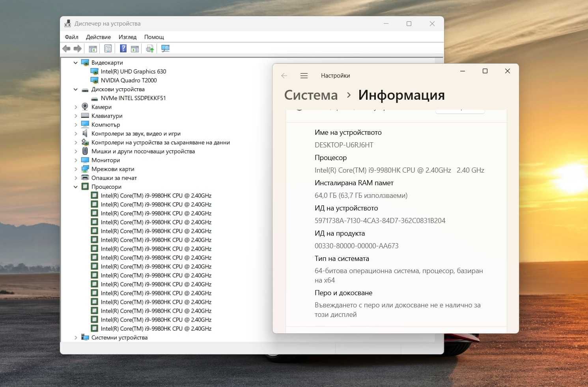Expand the Монитори category
Viewport: 588px width, 387px height.
click(x=76, y=160)
